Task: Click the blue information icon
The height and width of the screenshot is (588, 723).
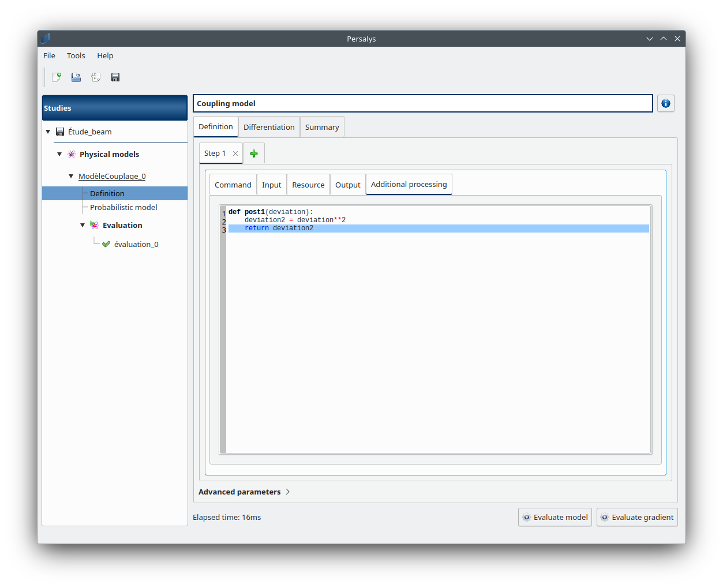Action: pyautogui.click(x=665, y=103)
